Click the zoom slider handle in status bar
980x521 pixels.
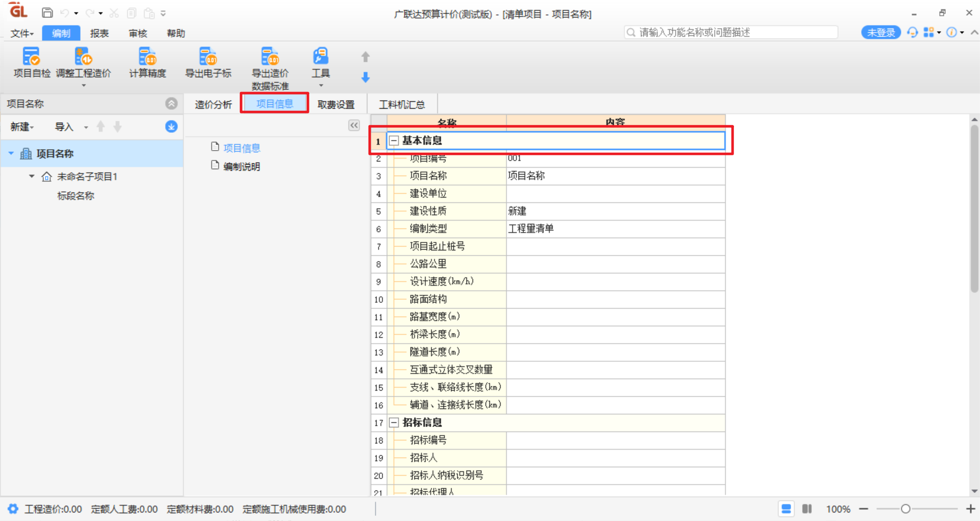click(905, 509)
